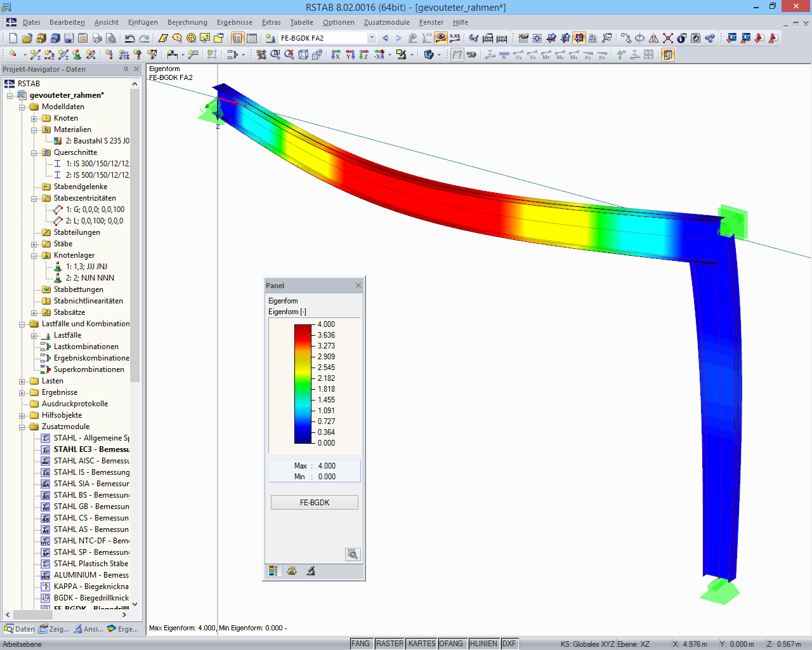Expand the Stäbe tree node
This screenshot has height=650, width=812.
tap(34, 244)
